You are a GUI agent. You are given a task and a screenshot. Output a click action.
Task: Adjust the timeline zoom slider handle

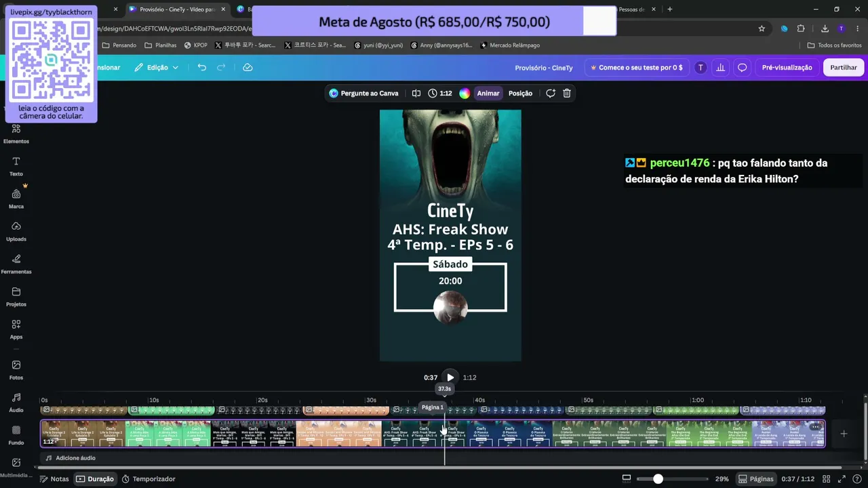point(658,479)
